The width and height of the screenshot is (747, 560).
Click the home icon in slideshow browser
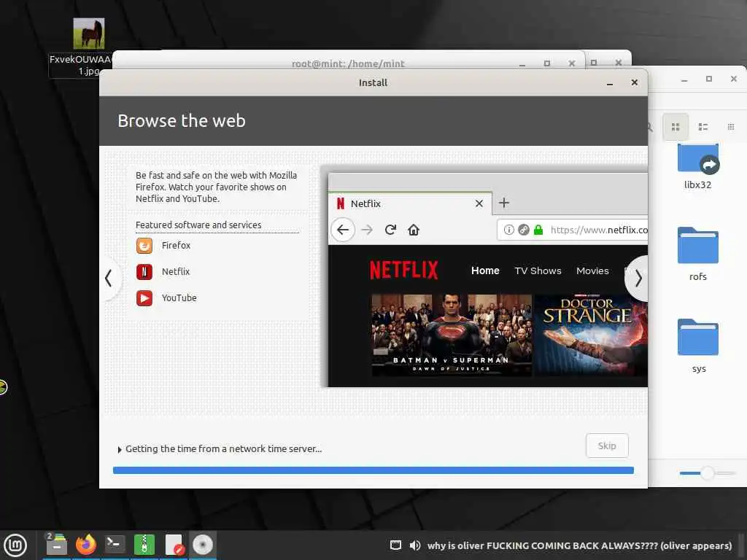pyautogui.click(x=413, y=230)
